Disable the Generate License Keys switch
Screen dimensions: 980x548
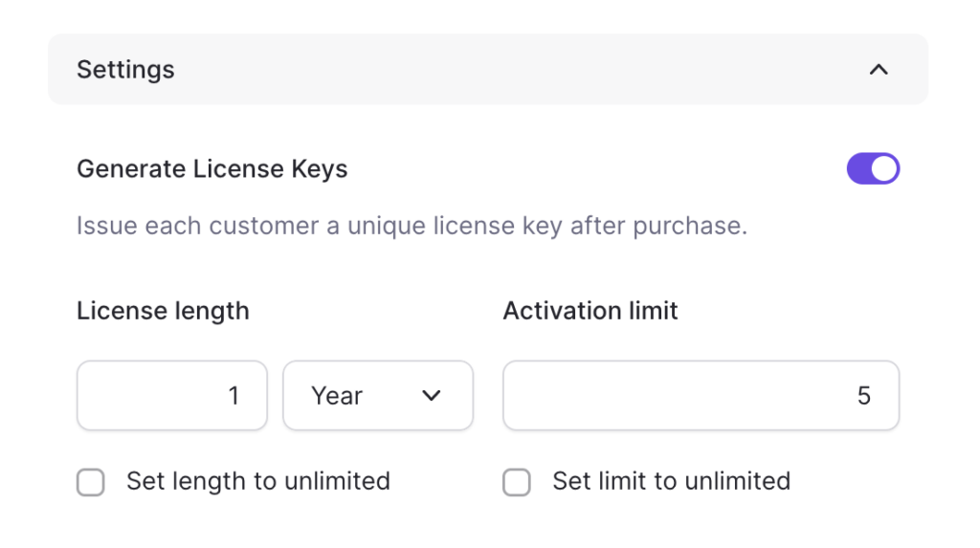tap(873, 169)
